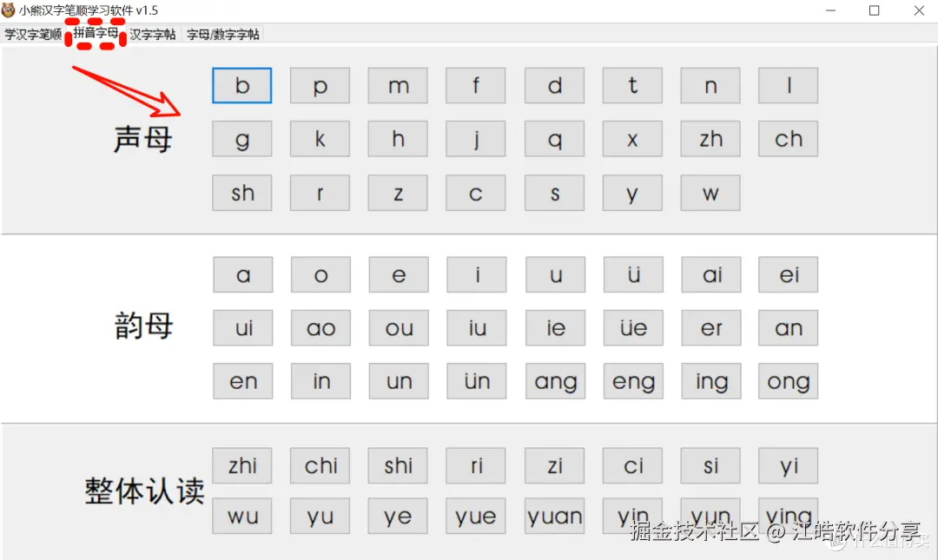Click the letter p button
The image size is (938, 560).
320,85
